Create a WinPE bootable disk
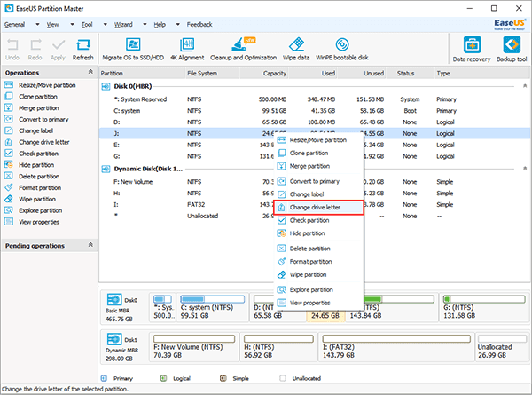This screenshot has width=532, height=395. pos(342,49)
